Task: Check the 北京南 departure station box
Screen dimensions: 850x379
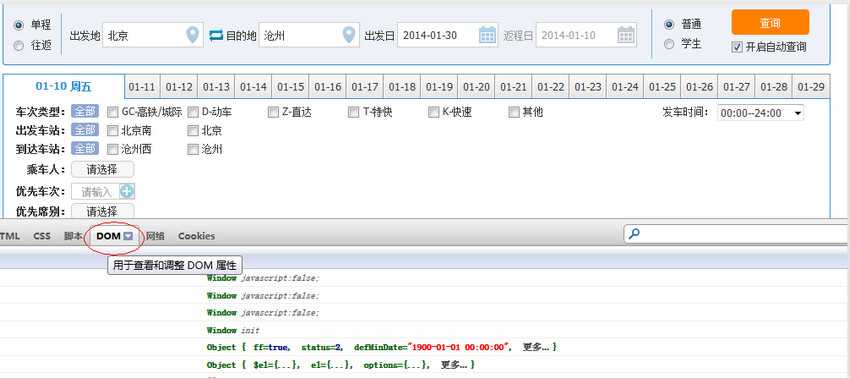Action: pyautogui.click(x=112, y=131)
